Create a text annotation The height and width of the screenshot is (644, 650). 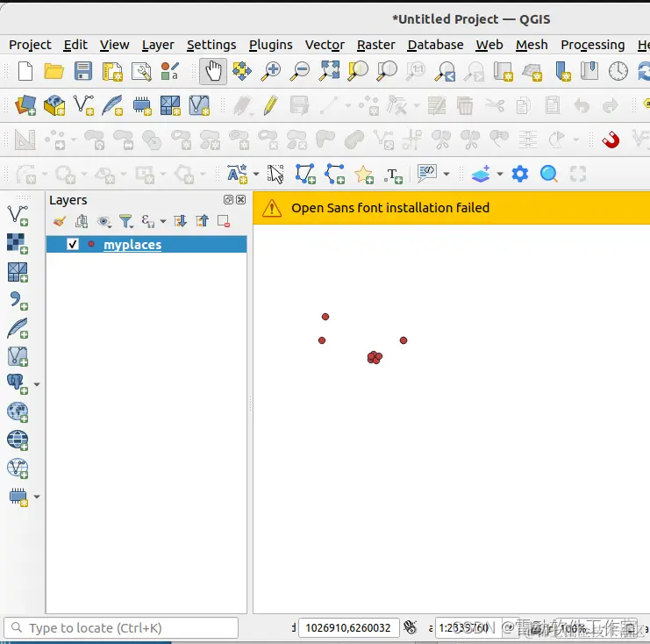tap(393, 175)
